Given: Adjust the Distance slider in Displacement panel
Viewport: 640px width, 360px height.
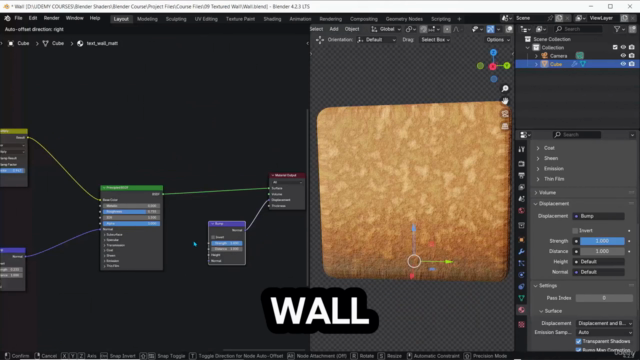Looking at the screenshot, I should pyautogui.click(x=602, y=251).
